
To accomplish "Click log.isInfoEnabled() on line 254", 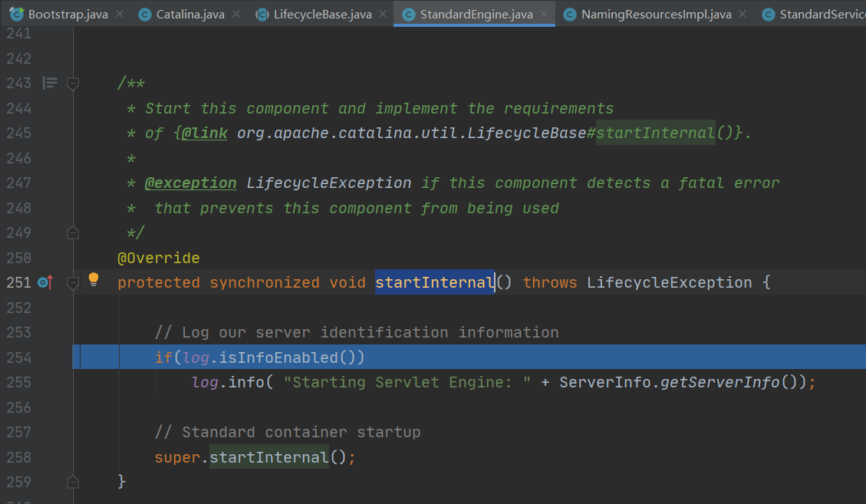I will (x=273, y=357).
